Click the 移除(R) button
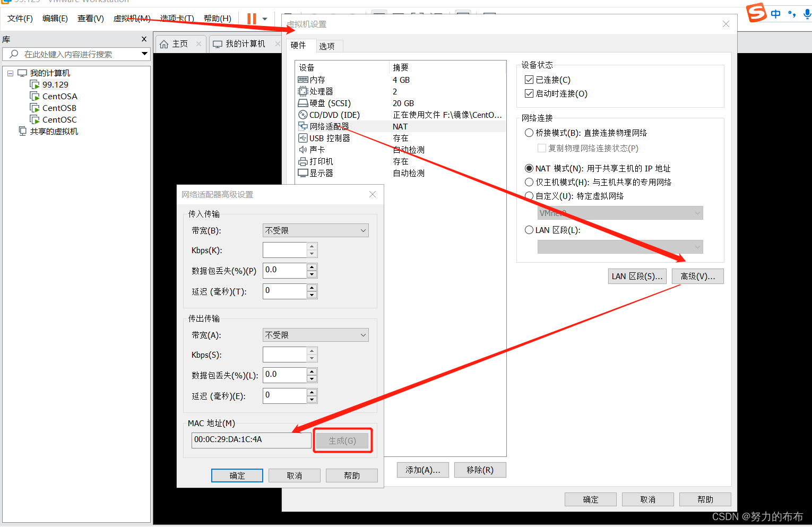 point(480,470)
